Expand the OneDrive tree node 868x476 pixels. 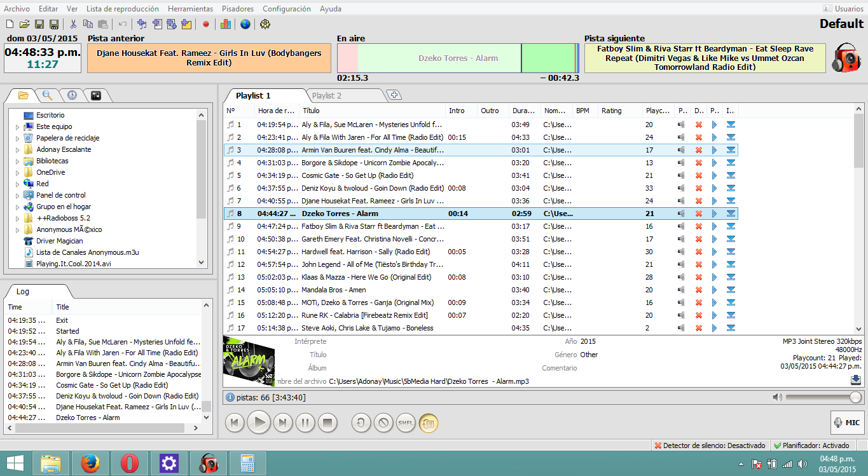pos(18,173)
